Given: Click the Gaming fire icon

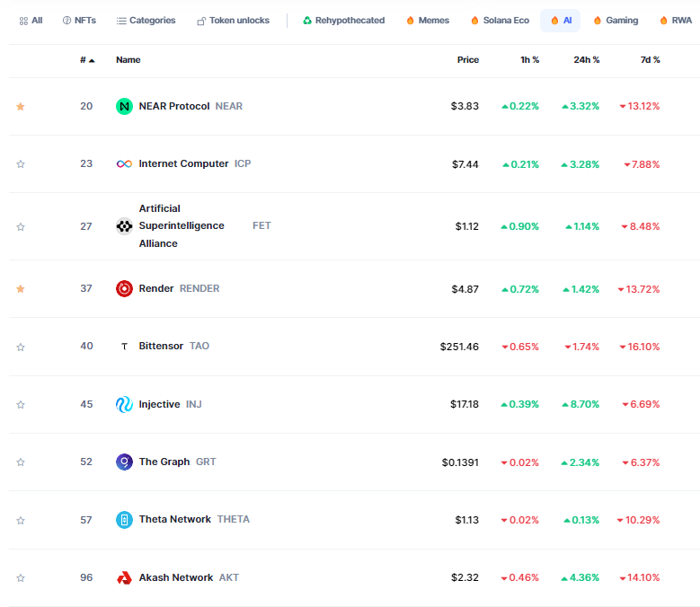Looking at the screenshot, I should pyautogui.click(x=598, y=21).
